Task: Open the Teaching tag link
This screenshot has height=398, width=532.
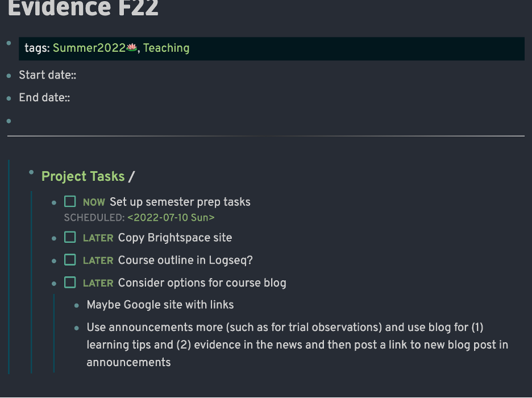Action: pyautogui.click(x=166, y=48)
